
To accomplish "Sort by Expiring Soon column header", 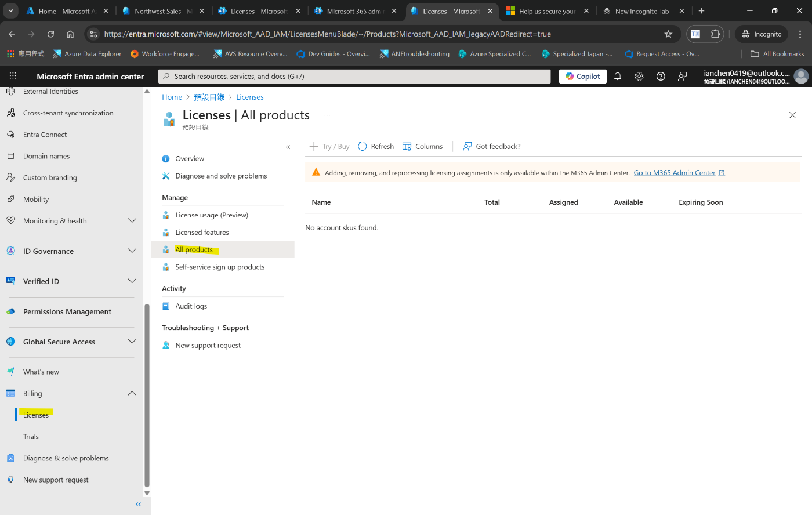I will point(701,202).
